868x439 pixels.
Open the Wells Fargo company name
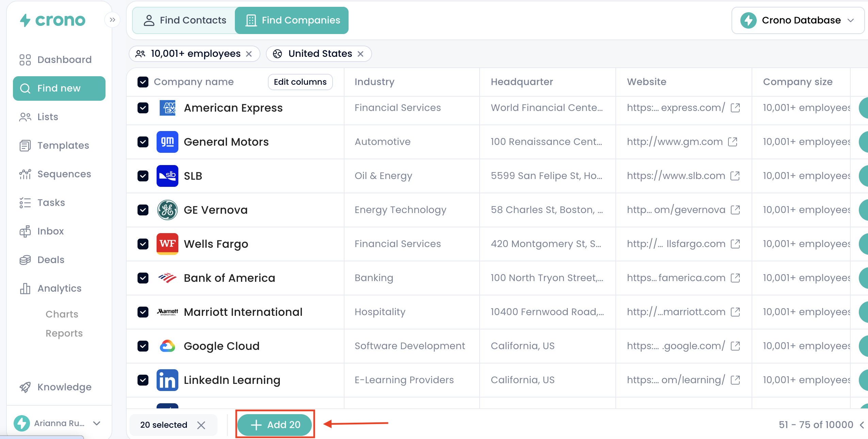tap(216, 244)
